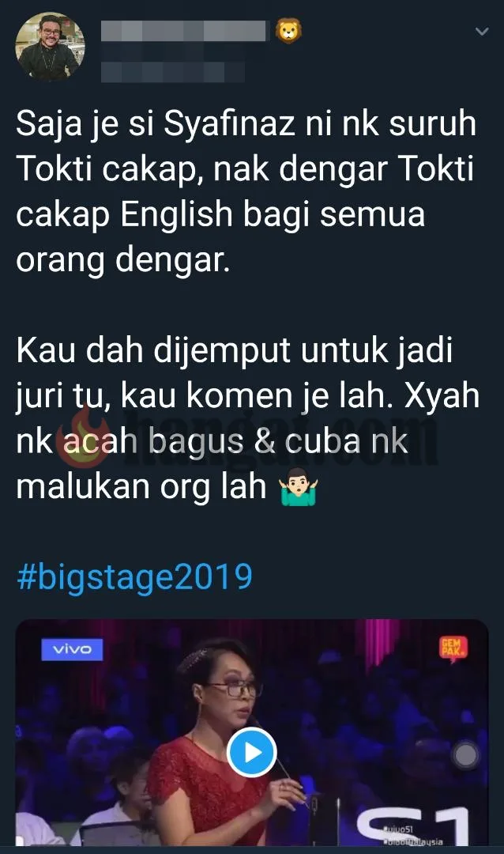Click the #ujuo51 hashtag overlay in the video

point(400,829)
